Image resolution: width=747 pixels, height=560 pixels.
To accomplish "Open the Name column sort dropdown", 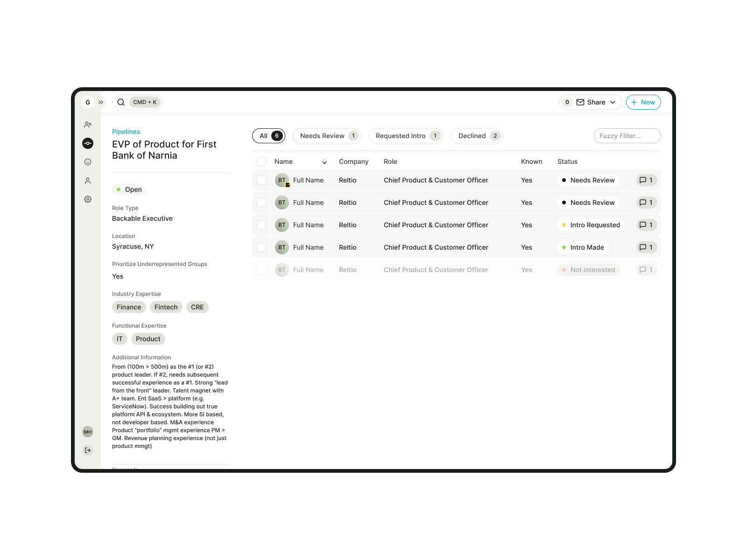I will click(324, 161).
